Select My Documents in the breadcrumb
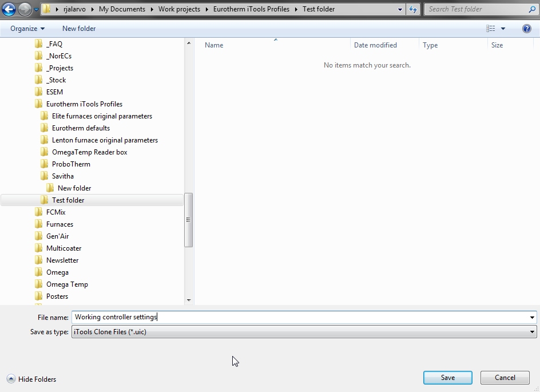Viewport: 540px width, 392px height. 122,9
